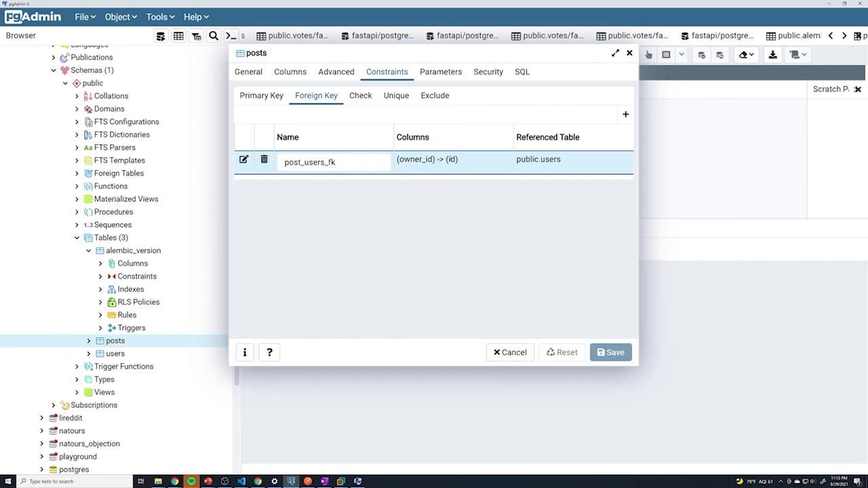
Task: Select the Primary Key sub-tab
Action: point(262,96)
